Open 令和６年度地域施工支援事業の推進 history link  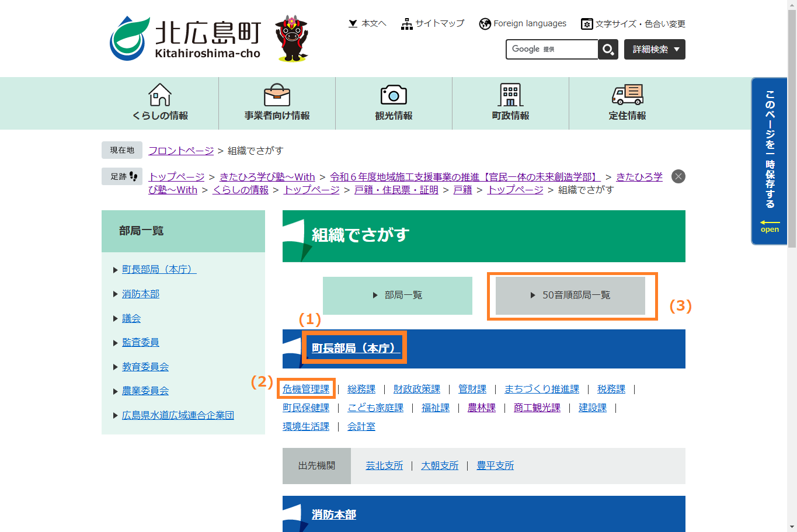465,177
